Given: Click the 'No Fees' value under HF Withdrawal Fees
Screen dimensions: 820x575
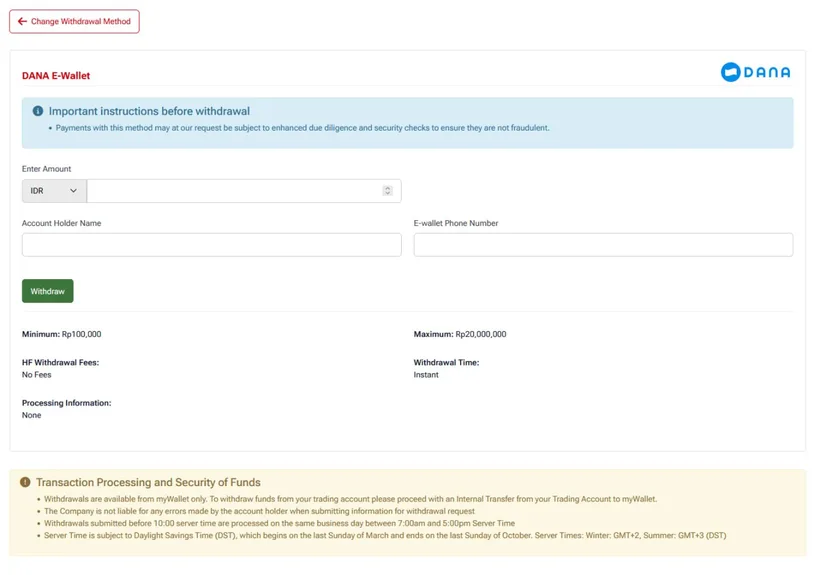Looking at the screenshot, I should coord(37,375).
